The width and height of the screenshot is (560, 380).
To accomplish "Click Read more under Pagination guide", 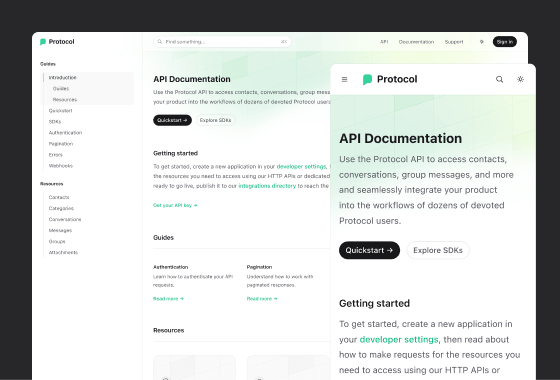I will pyautogui.click(x=262, y=299).
